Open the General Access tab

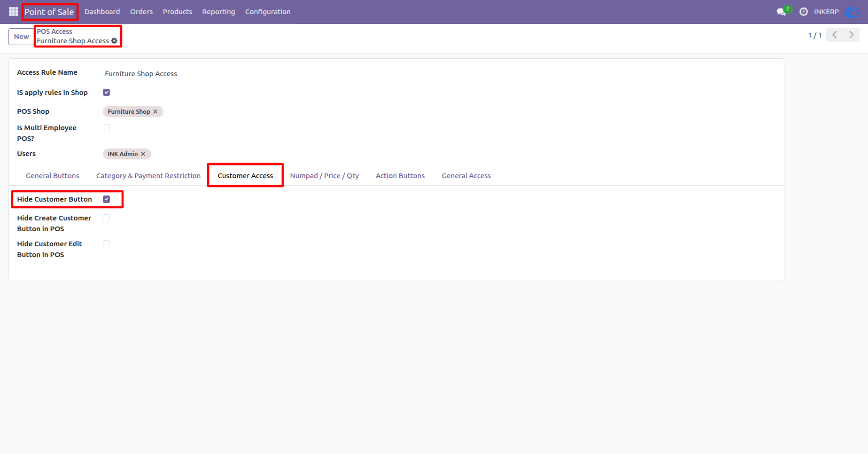pyautogui.click(x=466, y=176)
